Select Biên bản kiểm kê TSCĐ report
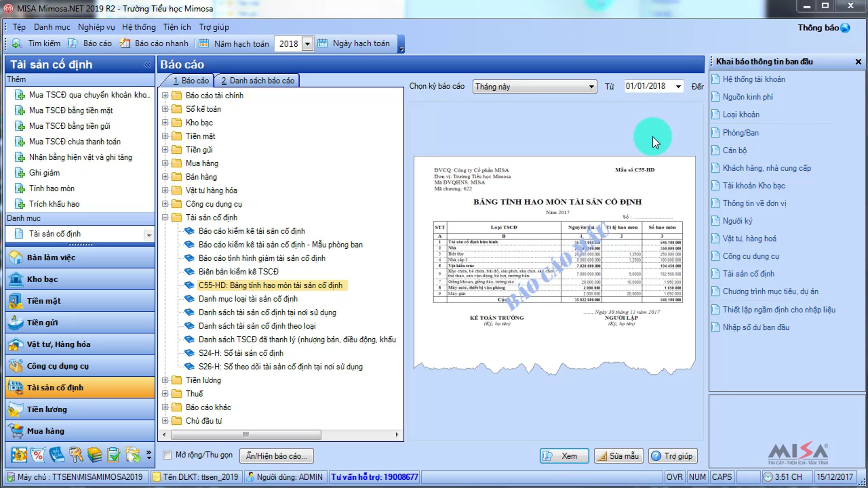The width and height of the screenshot is (868, 488). (x=239, y=271)
